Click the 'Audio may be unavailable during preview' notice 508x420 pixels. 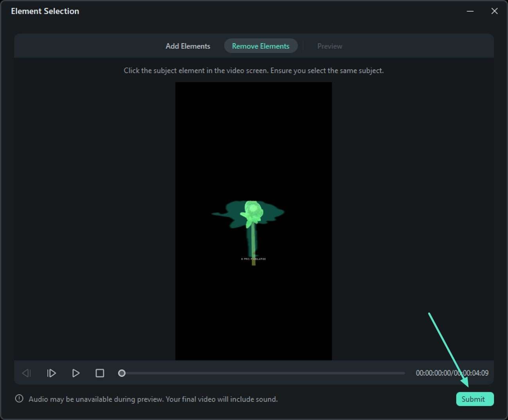click(153, 399)
